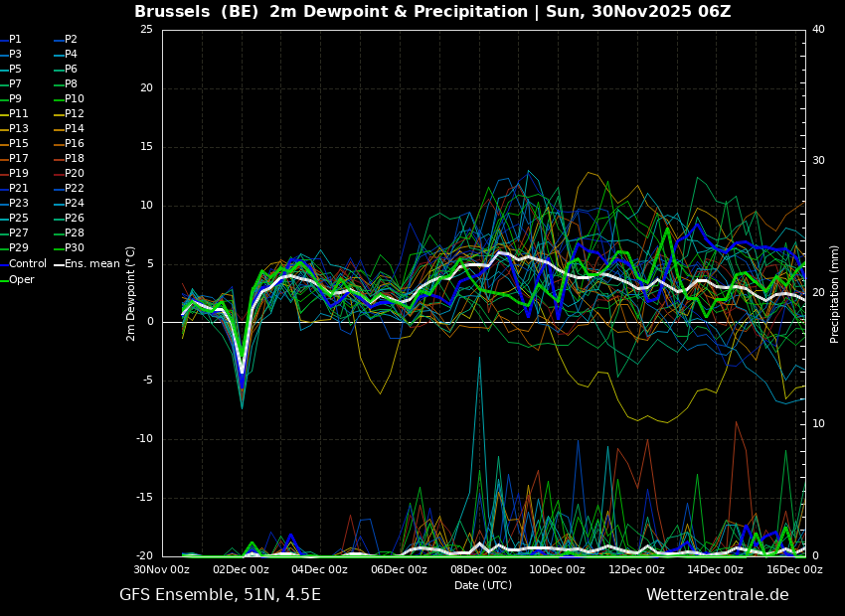
Task: Click the P20 legend color line
Action: coord(58,174)
